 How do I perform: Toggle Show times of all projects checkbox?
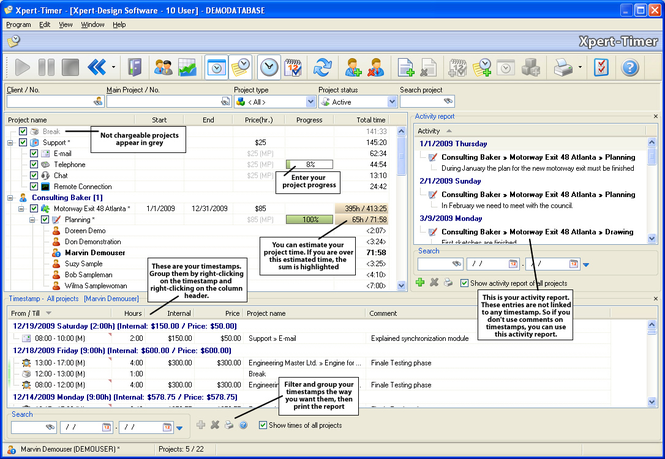[x=263, y=425]
